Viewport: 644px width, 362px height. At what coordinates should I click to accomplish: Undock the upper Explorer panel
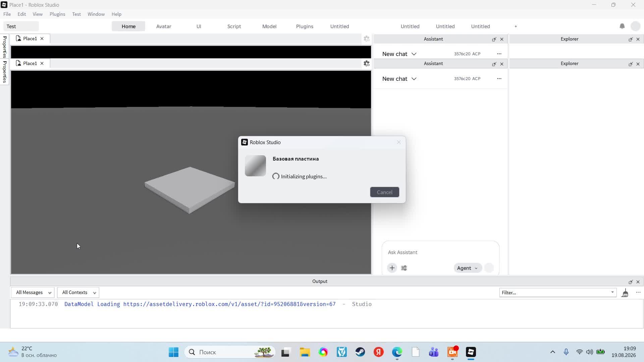point(631,39)
